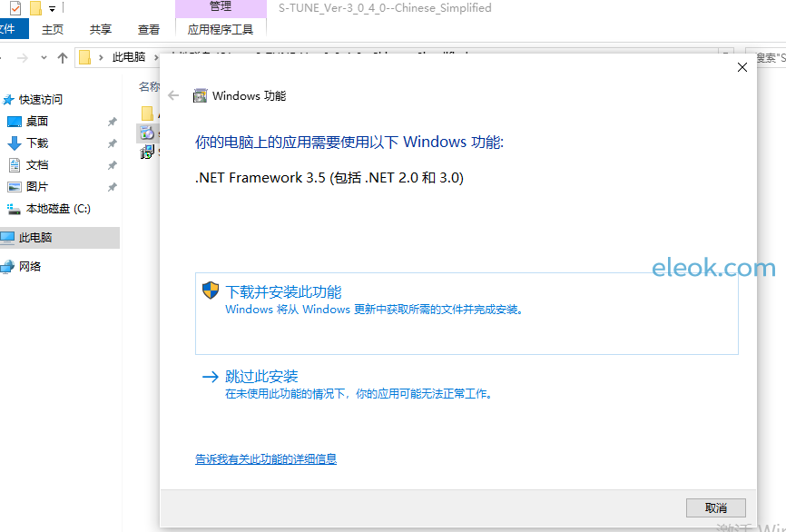
Task: Click the arrow icon beside 跳过此安装
Action: 210,376
